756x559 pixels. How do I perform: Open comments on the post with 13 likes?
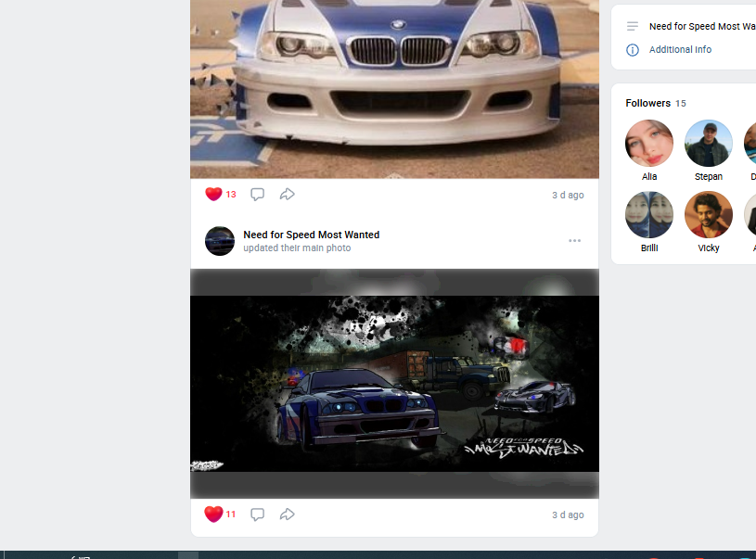pyautogui.click(x=258, y=194)
